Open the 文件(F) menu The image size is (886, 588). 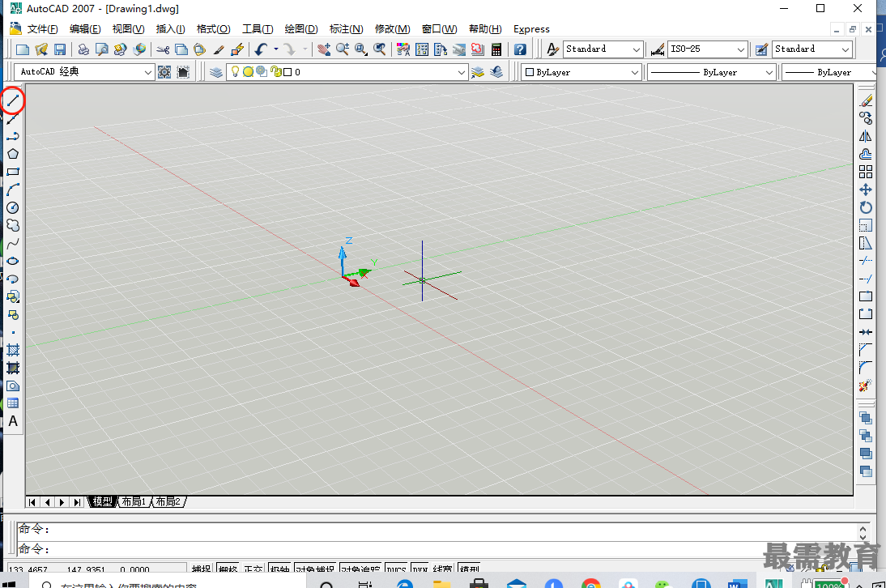pyautogui.click(x=42, y=29)
